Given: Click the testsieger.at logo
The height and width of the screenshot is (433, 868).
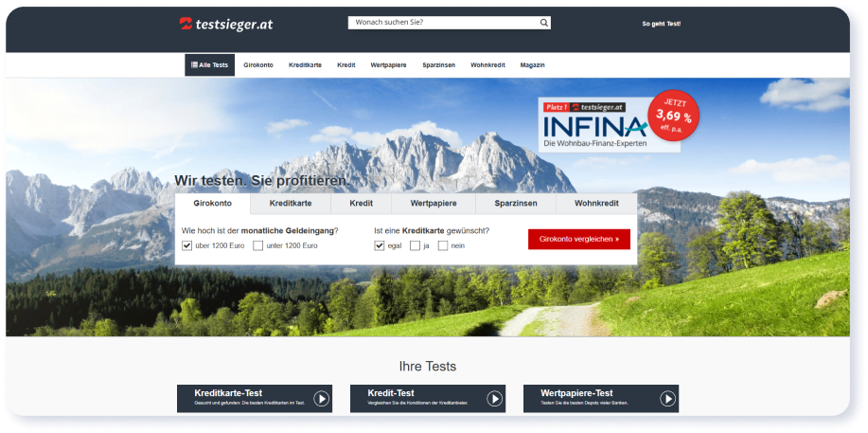Looking at the screenshot, I should click(225, 24).
